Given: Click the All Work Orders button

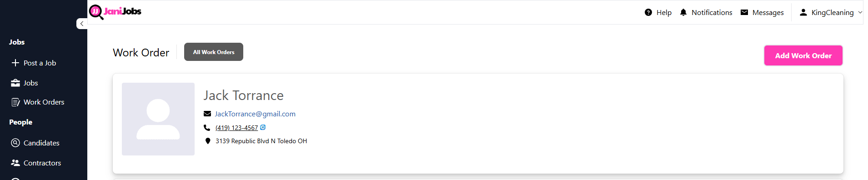Looking at the screenshot, I should (x=214, y=52).
